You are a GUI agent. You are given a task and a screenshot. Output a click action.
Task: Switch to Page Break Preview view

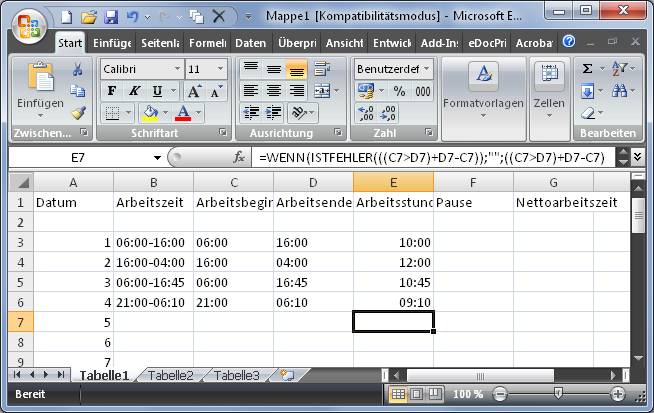pyautogui.click(x=435, y=394)
